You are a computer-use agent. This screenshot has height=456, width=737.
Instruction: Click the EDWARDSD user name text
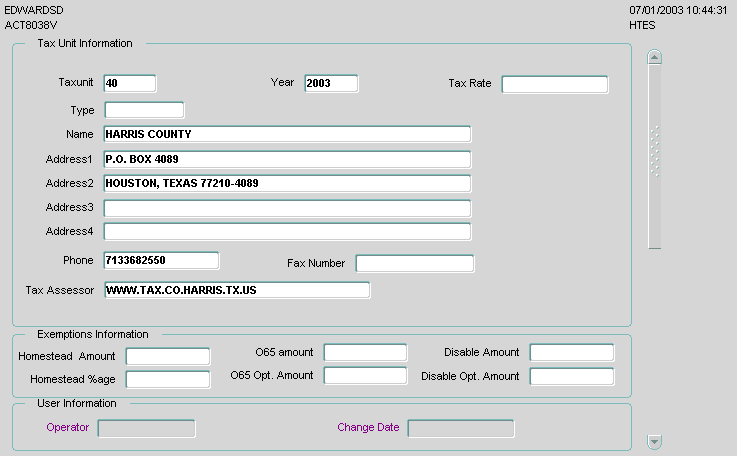34,10
